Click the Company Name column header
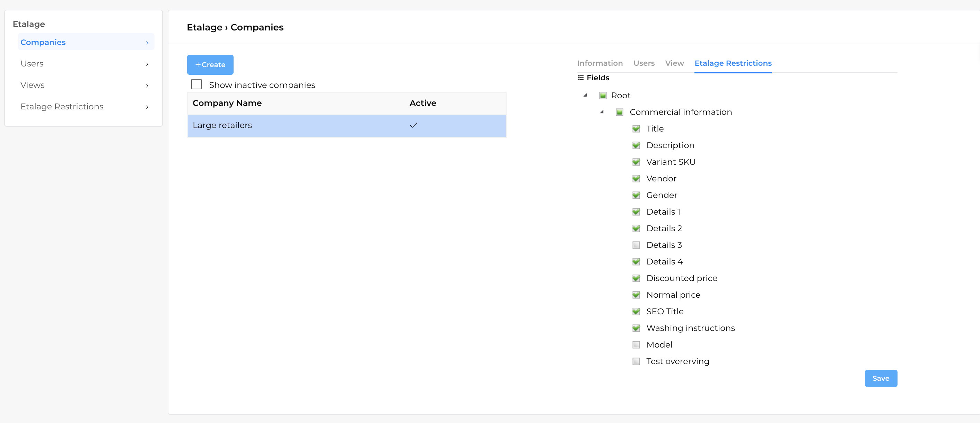This screenshot has height=423, width=980. 227,103
